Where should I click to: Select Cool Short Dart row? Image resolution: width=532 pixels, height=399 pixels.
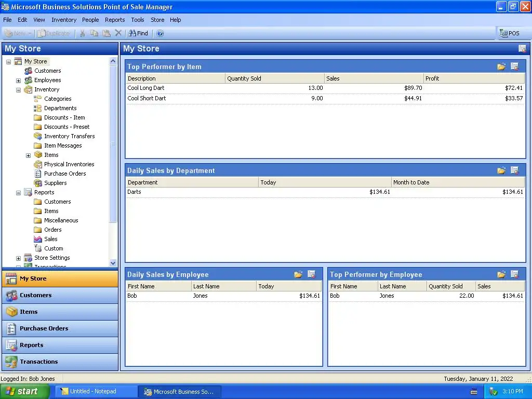(325, 98)
